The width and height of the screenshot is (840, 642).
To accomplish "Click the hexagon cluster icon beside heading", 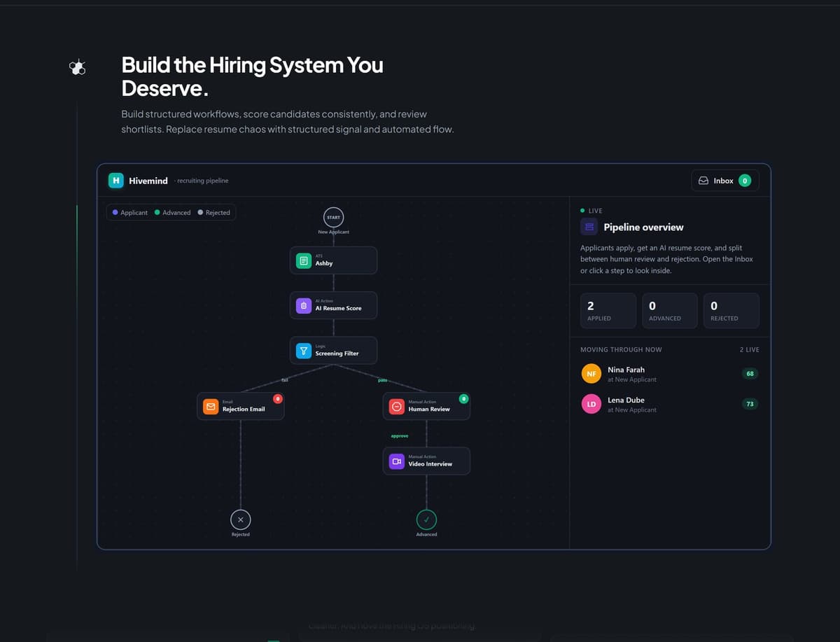I will (x=78, y=67).
